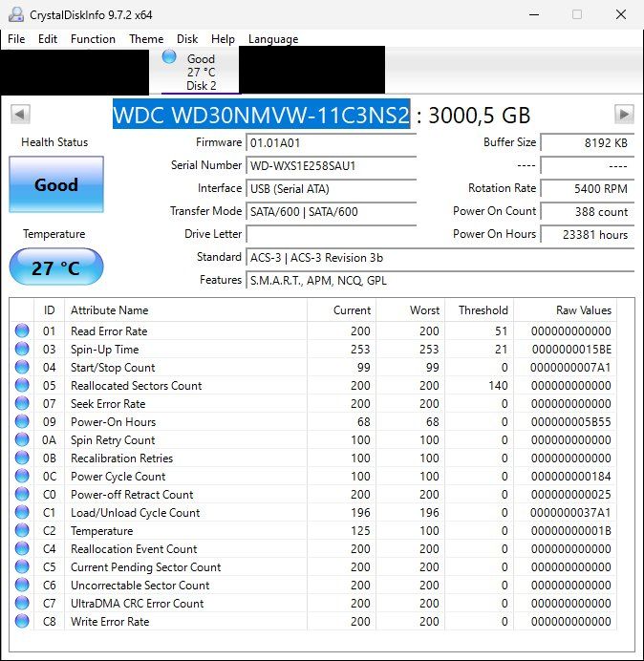
Task: Click status orb for Recalibration Retries
Action: point(22,458)
